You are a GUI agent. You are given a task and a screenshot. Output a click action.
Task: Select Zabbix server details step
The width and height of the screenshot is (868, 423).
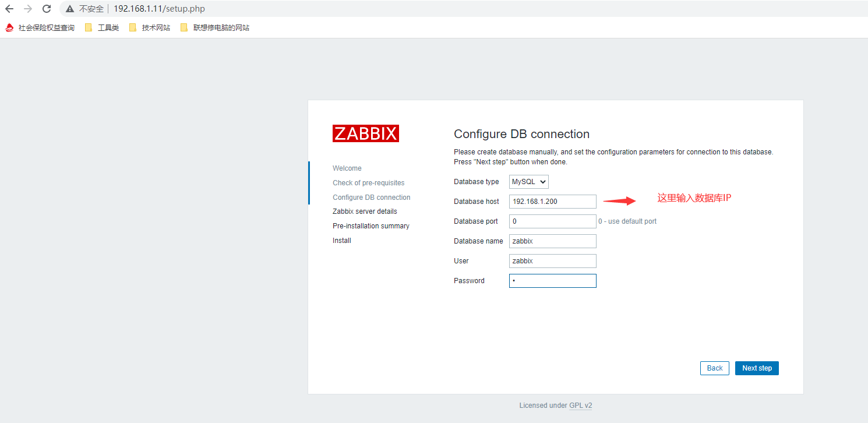(365, 211)
